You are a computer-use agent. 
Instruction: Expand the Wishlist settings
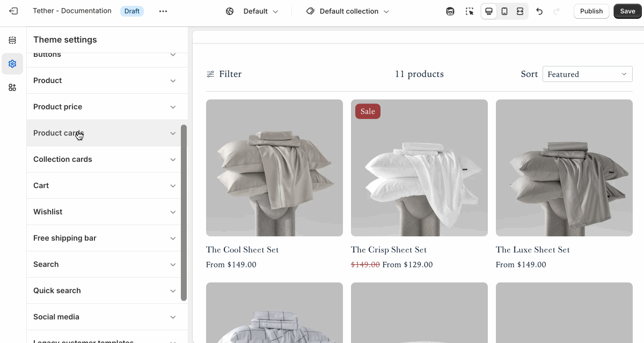[107, 212]
